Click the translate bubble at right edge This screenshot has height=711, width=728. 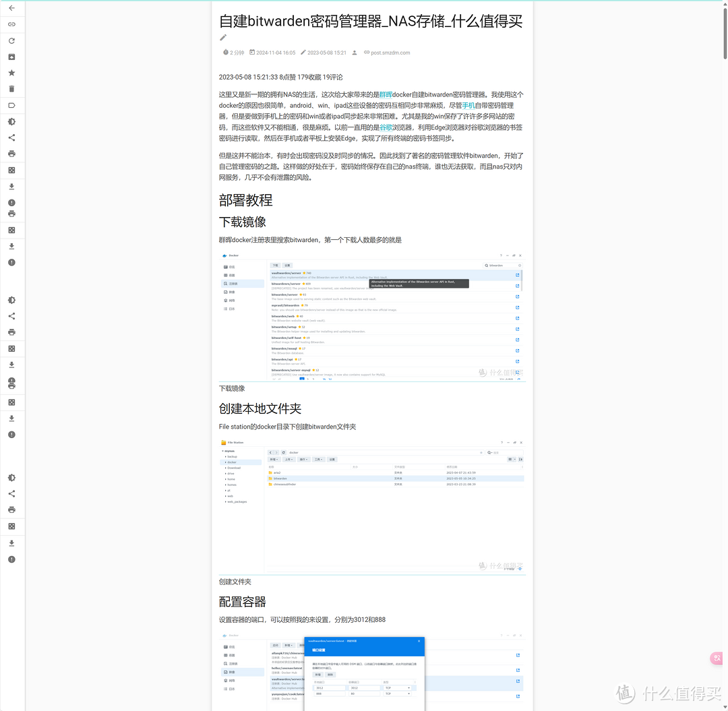718,658
